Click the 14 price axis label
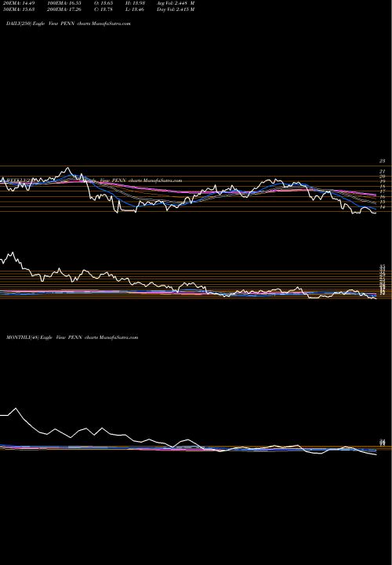The height and width of the screenshot is (565, 392). tap(383, 207)
